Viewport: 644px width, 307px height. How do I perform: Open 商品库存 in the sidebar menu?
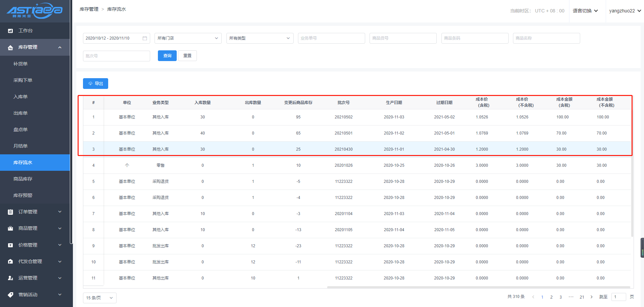tap(23, 179)
